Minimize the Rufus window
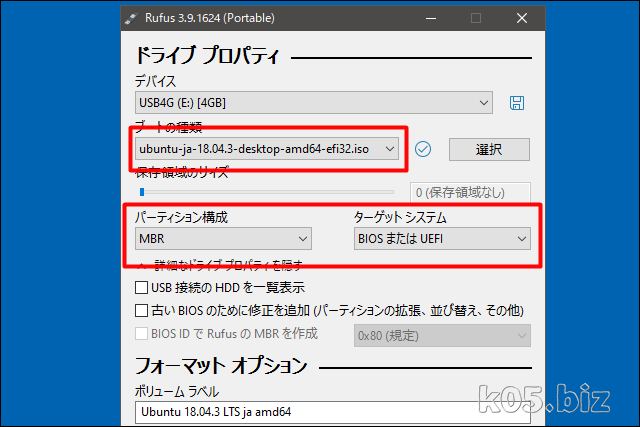The height and width of the screenshot is (427, 640). tap(431, 18)
